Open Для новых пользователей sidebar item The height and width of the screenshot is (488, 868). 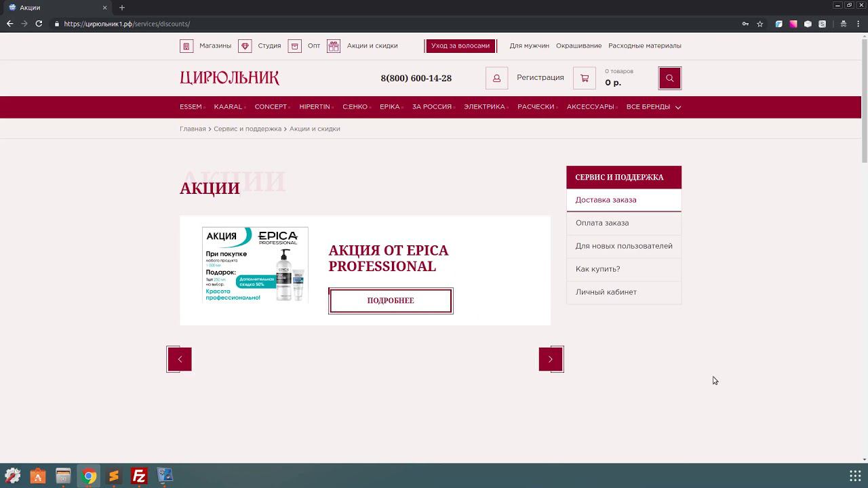coord(624,246)
